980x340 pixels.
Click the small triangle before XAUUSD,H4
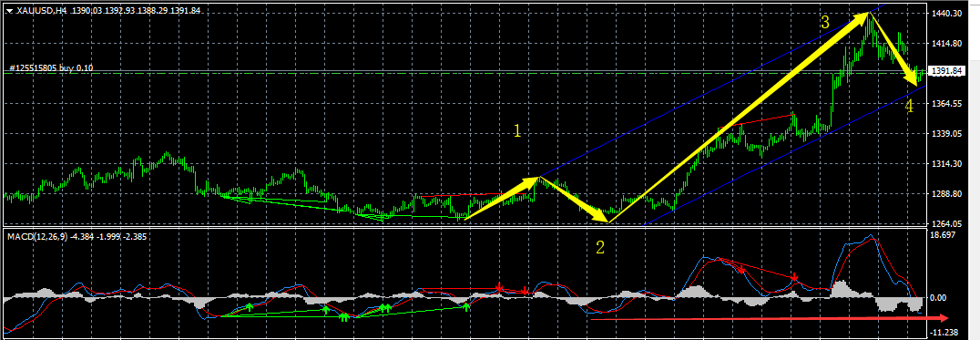10,10
